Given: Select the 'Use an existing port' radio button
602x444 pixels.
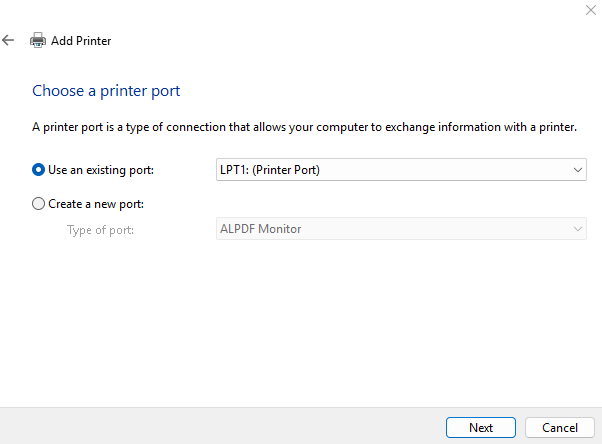Looking at the screenshot, I should click(x=39, y=170).
